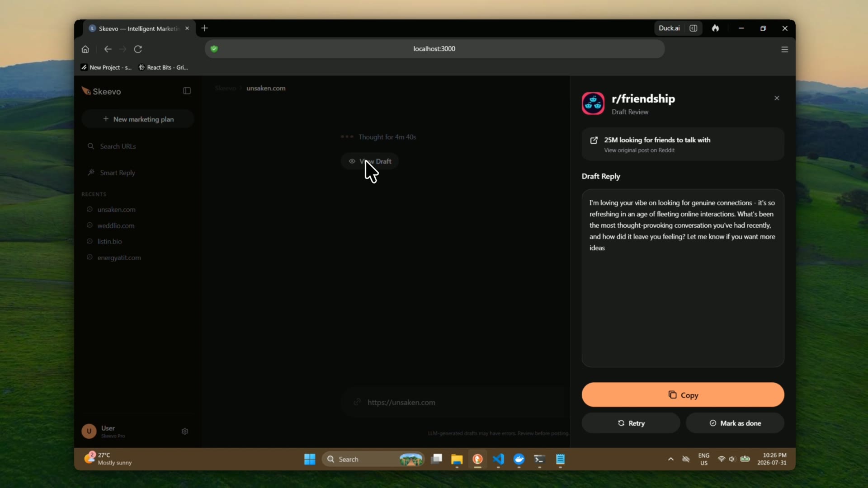Open File Explorer from taskbar
This screenshot has height=488, width=868.
[x=457, y=459]
